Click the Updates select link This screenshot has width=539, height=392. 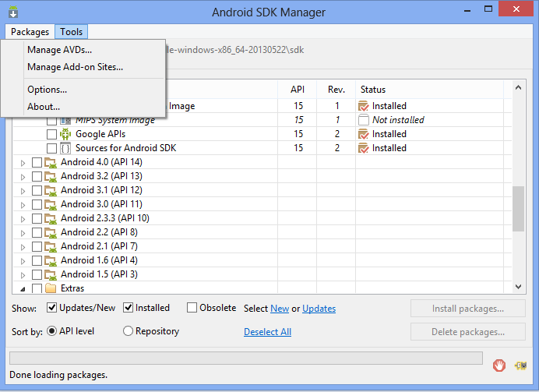point(319,309)
